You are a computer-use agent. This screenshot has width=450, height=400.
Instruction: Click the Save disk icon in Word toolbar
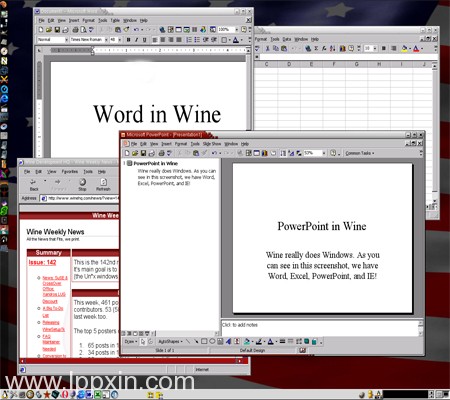pos(57,30)
